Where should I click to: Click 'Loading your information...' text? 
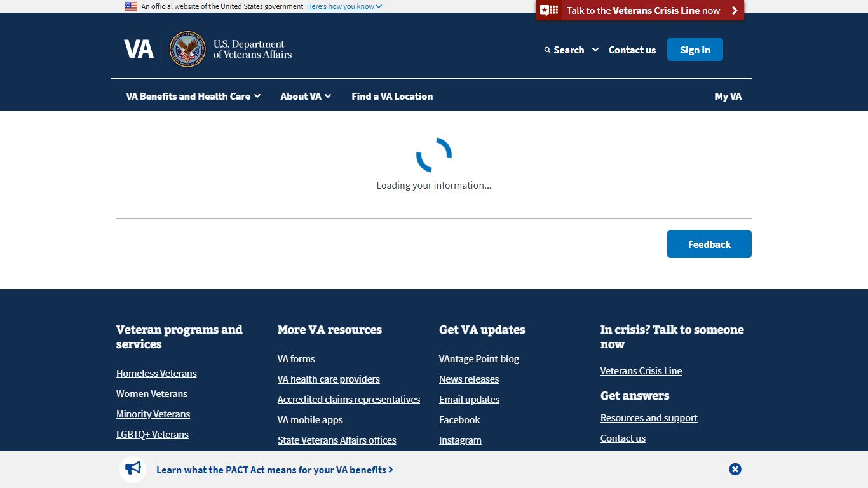[434, 186]
